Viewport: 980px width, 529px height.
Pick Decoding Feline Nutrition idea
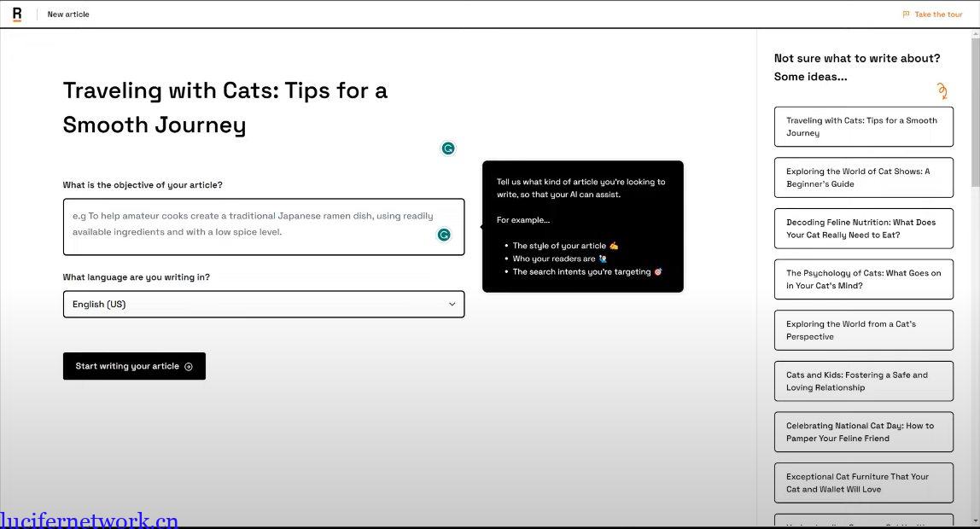(863, 229)
